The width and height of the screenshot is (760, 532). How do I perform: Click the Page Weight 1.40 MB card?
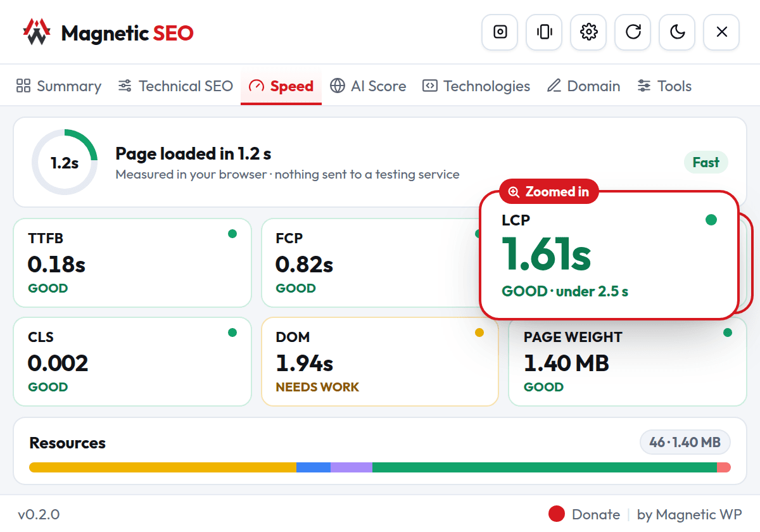pos(628,362)
